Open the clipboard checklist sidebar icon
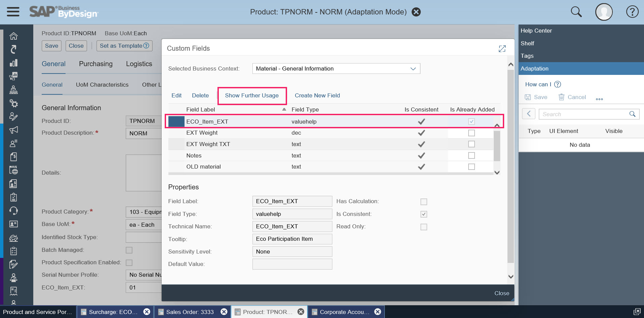The image size is (644, 318). point(13,197)
